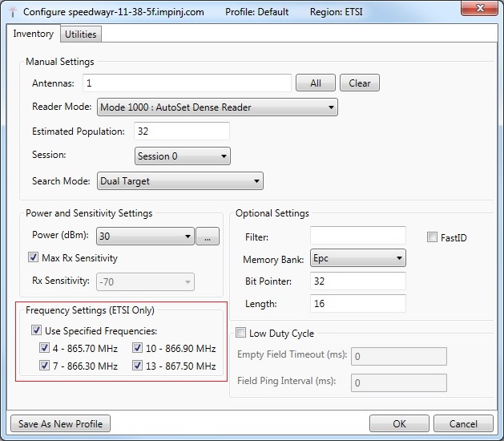Toggle Max Rx Sensitivity checkbox
This screenshot has height=441, width=504.
pos(33,257)
